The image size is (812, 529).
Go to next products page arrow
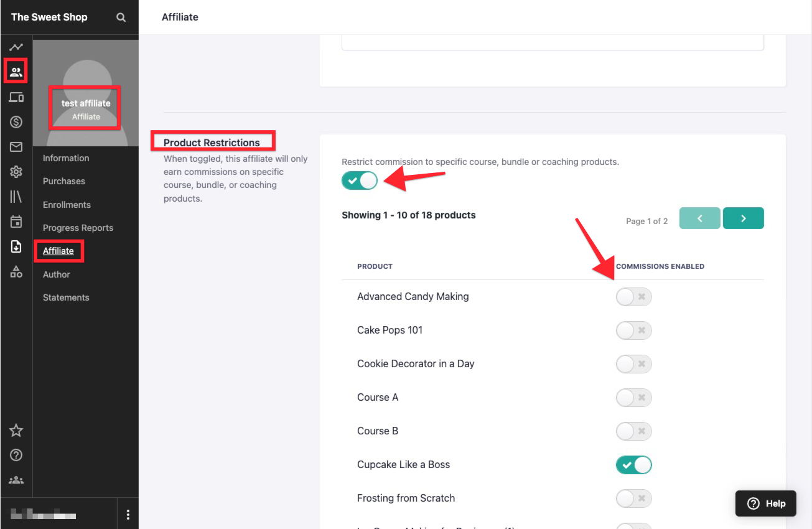pos(743,218)
